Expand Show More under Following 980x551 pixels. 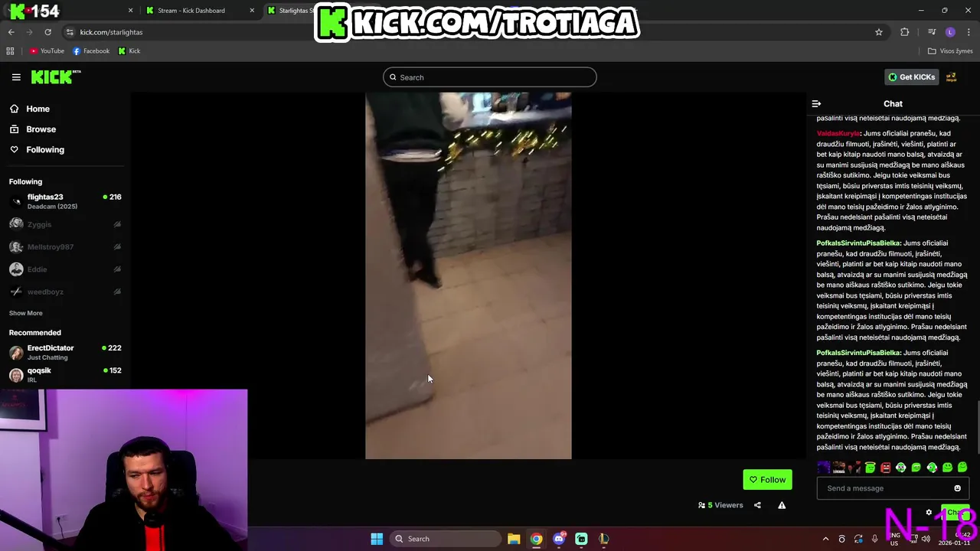pyautogui.click(x=25, y=313)
